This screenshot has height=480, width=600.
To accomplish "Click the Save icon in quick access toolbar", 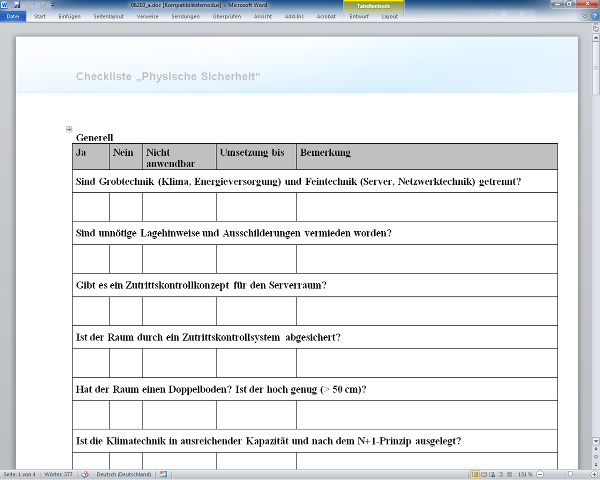I will point(17,5).
